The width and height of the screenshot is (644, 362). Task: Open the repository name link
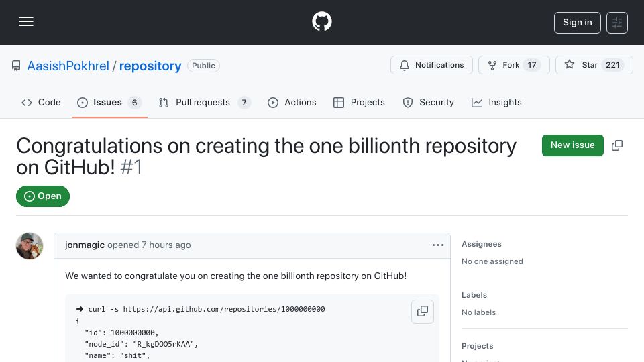(x=150, y=66)
